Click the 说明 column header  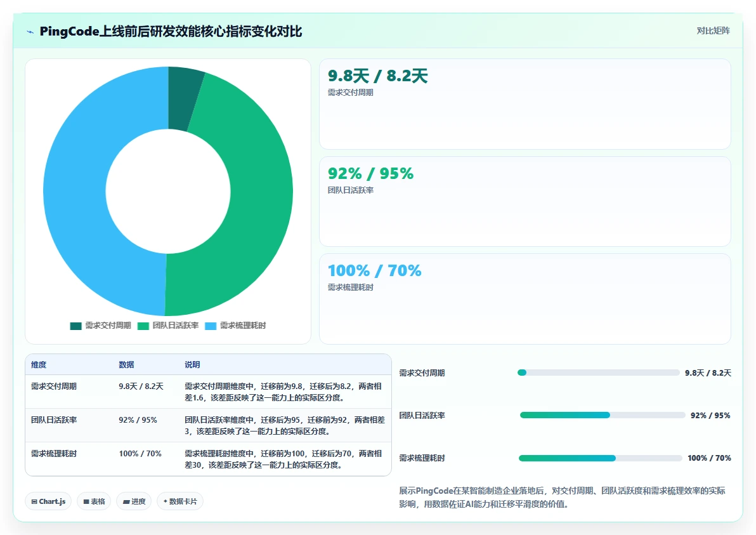(192, 365)
